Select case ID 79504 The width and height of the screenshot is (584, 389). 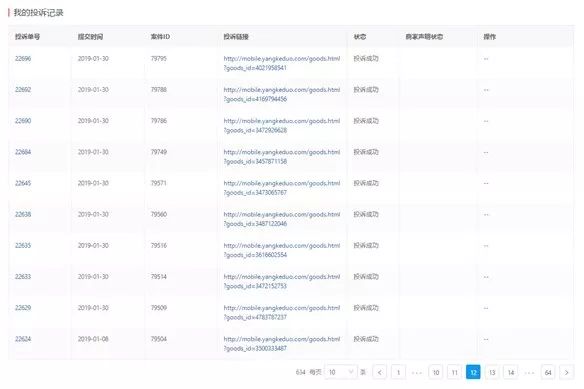(x=159, y=339)
